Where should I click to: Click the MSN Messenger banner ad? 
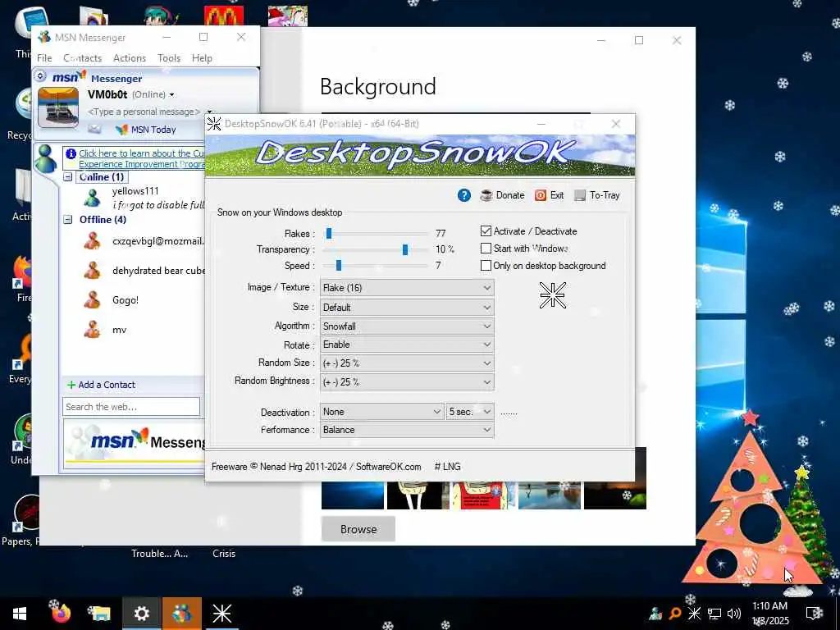click(x=135, y=442)
